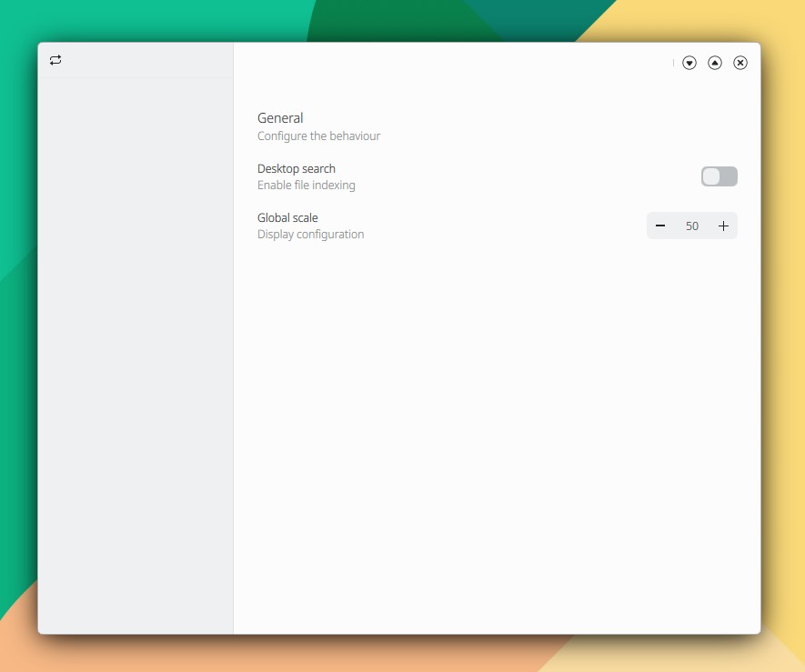Image resolution: width=805 pixels, height=672 pixels.
Task: Increase Global scale with the plus button
Action: 723,226
